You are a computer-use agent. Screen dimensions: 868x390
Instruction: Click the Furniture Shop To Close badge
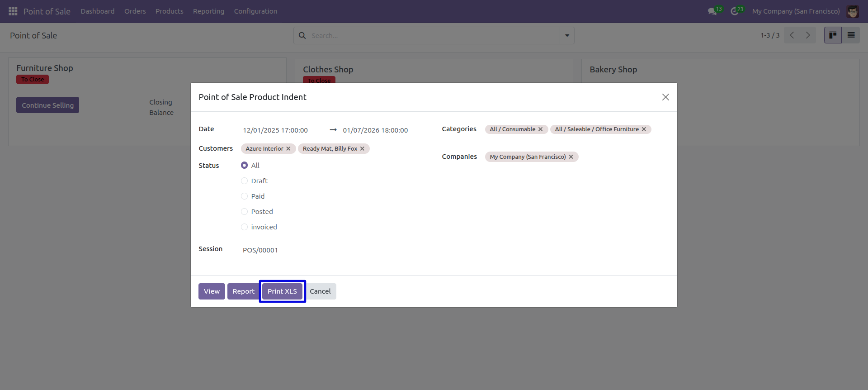(x=33, y=80)
